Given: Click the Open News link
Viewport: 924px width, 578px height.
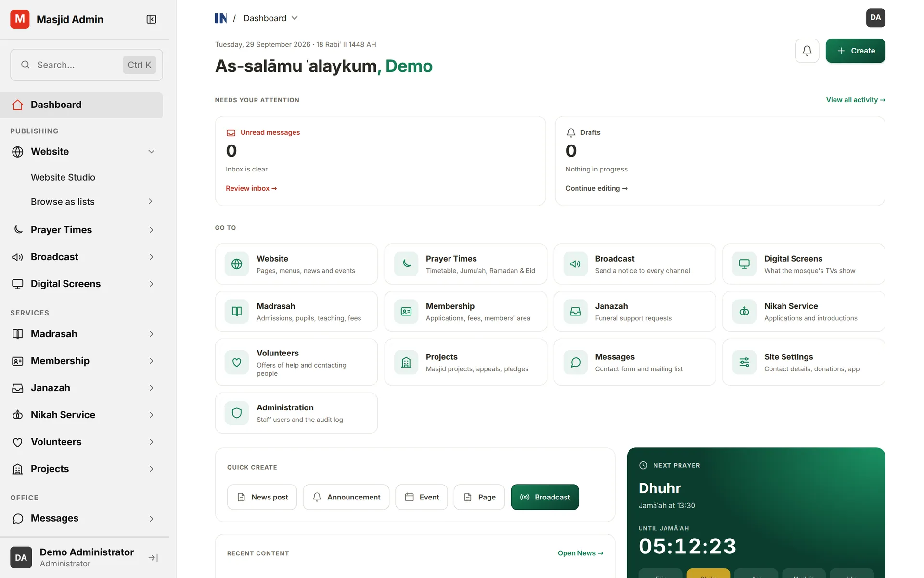Looking at the screenshot, I should coord(580,553).
